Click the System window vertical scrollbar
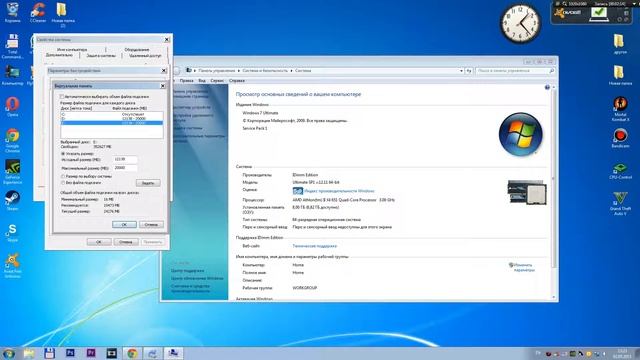The width and height of the screenshot is (640, 360). [x=553, y=192]
